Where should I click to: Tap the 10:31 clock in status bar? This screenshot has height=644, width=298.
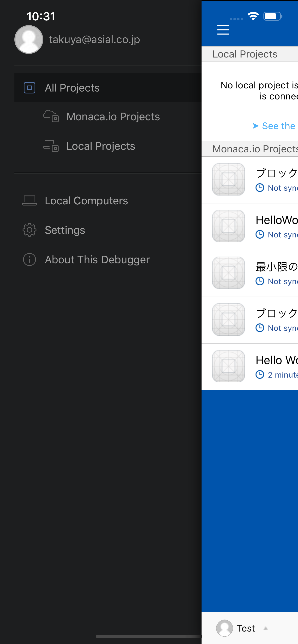(41, 17)
